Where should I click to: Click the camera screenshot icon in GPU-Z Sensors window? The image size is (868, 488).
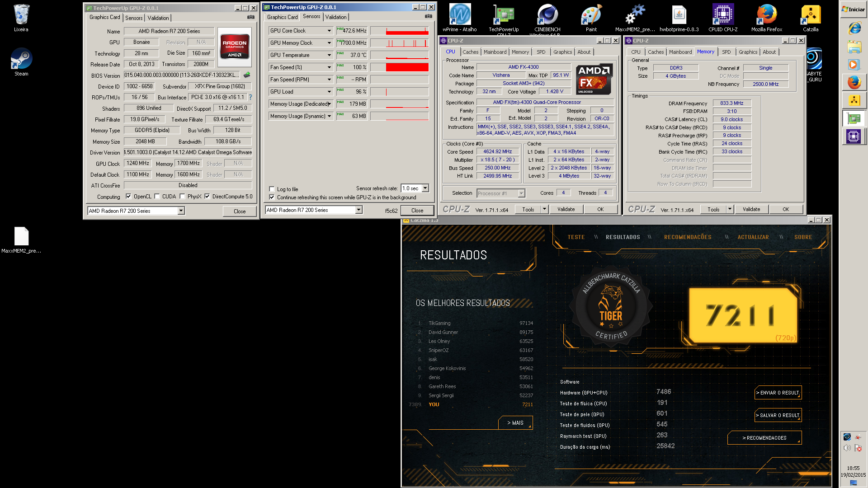(428, 16)
